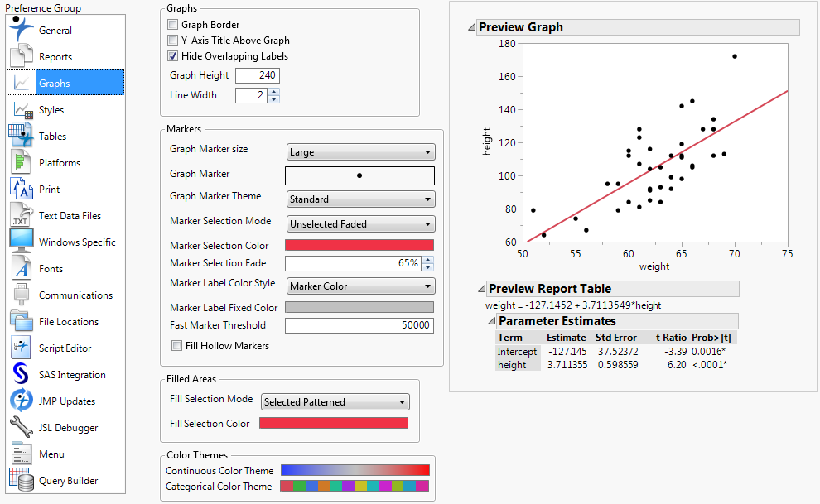The width and height of the screenshot is (820, 504).
Task: Decrease the Line Width spinner value
Action: [274, 98]
